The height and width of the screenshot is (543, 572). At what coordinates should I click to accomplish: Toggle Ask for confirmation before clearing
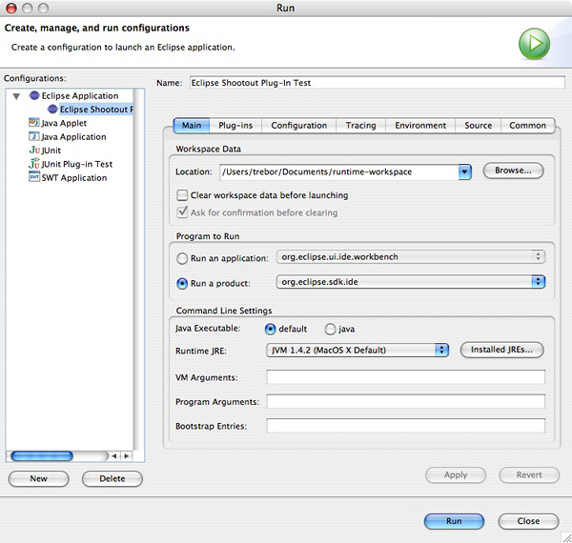pyautogui.click(x=182, y=212)
